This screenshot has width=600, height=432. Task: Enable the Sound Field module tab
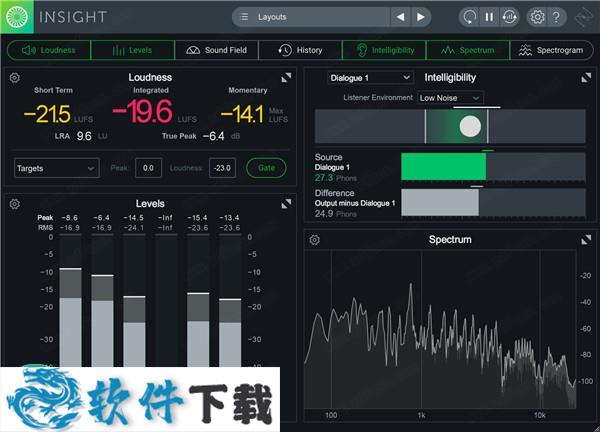tap(217, 50)
